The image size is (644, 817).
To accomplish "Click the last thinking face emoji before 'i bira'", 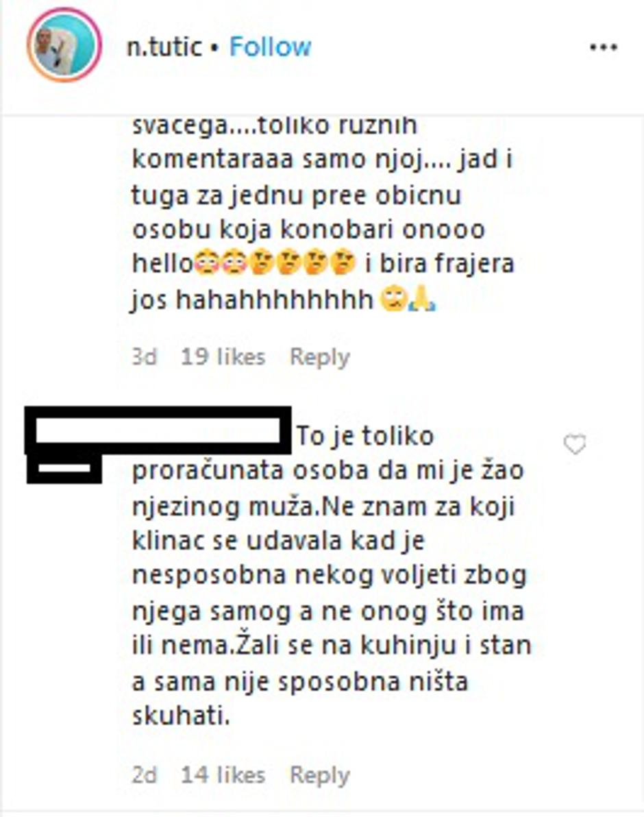I will [343, 263].
